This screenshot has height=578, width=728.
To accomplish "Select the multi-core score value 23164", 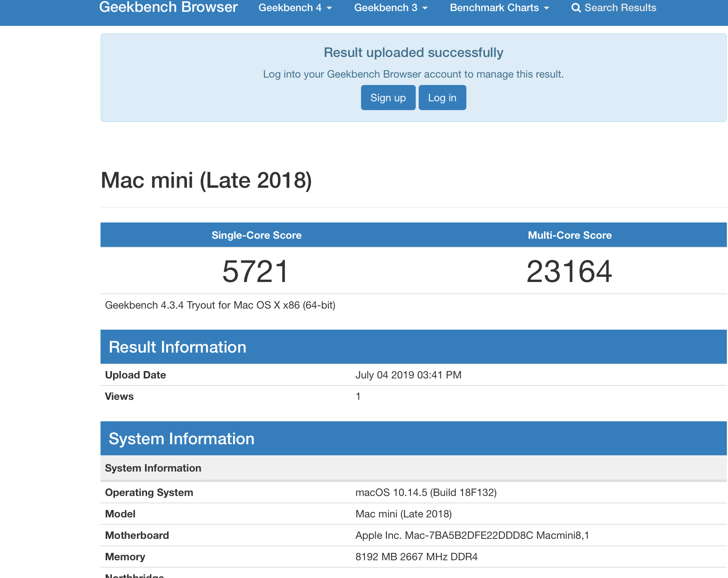I will (x=569, y=271).
